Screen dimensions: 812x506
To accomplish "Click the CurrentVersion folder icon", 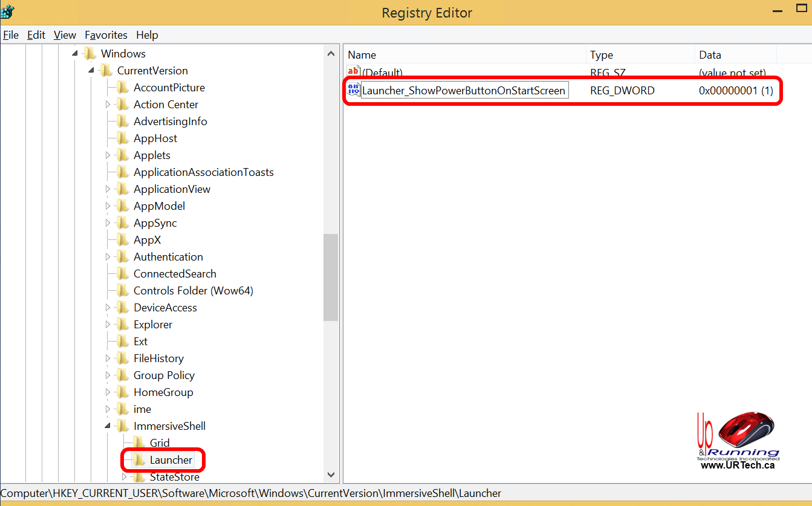I will [107, 71].
